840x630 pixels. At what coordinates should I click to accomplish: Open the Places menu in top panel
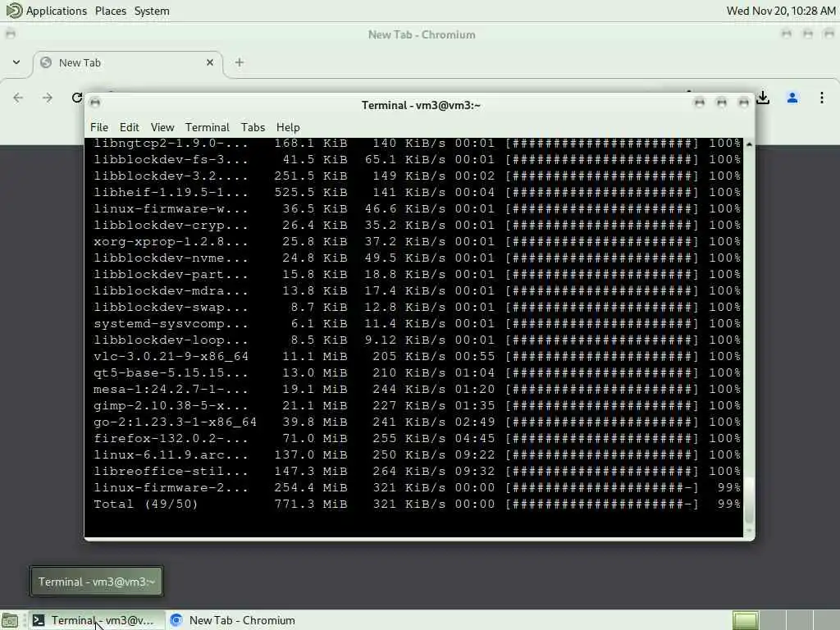click(111, 11)
